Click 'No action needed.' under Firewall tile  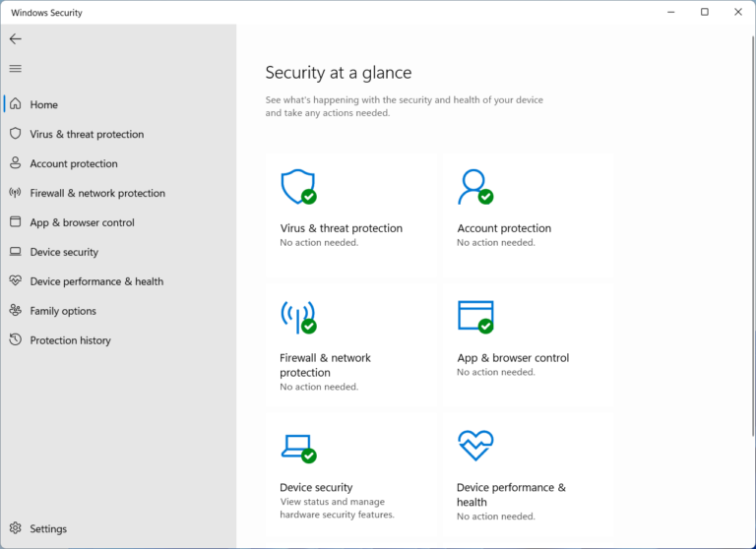(319, 387)
